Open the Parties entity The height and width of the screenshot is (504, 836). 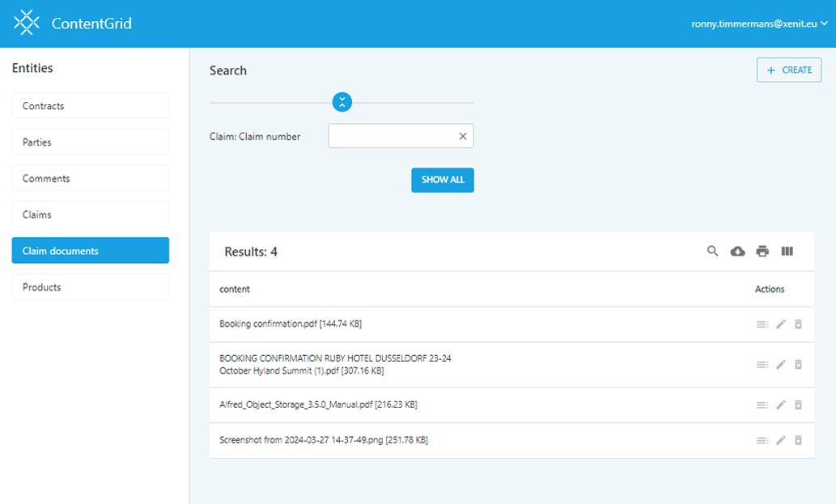point(91,142)
